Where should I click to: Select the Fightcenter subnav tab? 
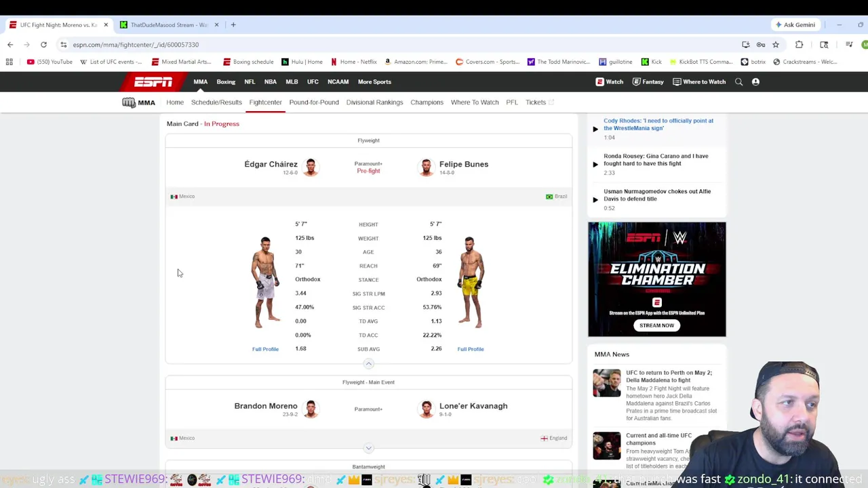click(265, 102)
